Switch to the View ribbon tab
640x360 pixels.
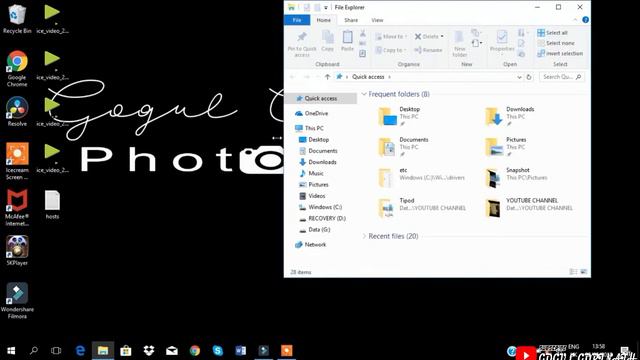(x=377, y=20)
